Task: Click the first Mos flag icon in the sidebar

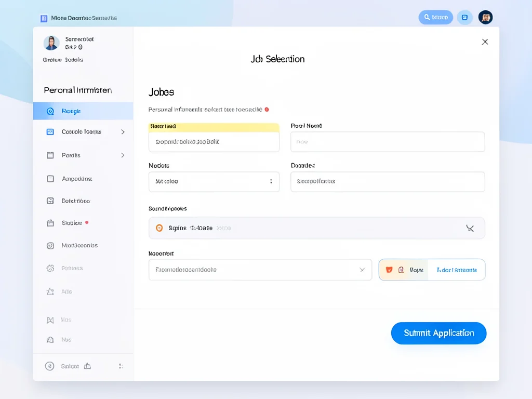Action: point(50,320)
